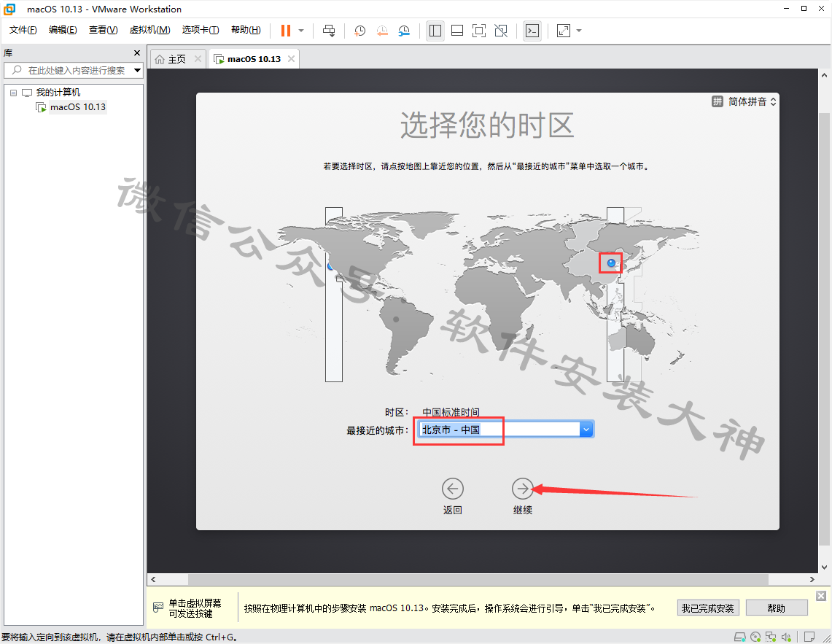The width and height of the screenshot is (832, 644).
Task: Send Ctrl+Alt+Del to the virtual machine
Action: coord(329,31)
